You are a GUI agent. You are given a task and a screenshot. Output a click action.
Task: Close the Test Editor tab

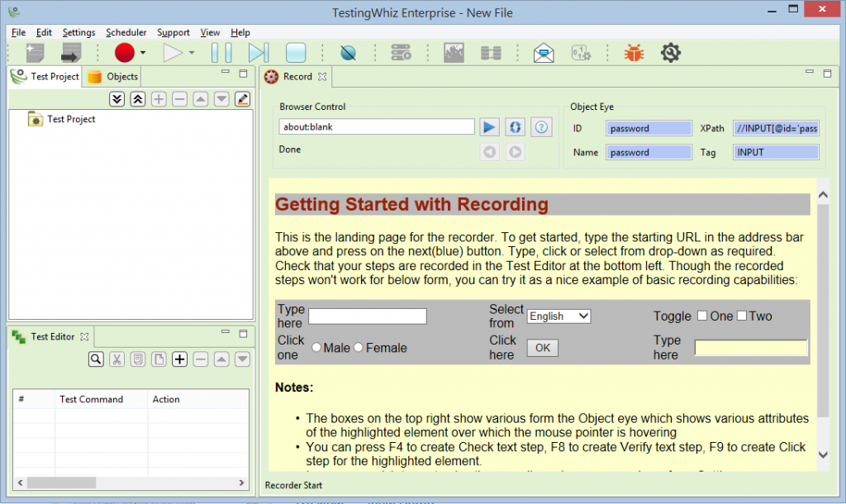point(85,337)
